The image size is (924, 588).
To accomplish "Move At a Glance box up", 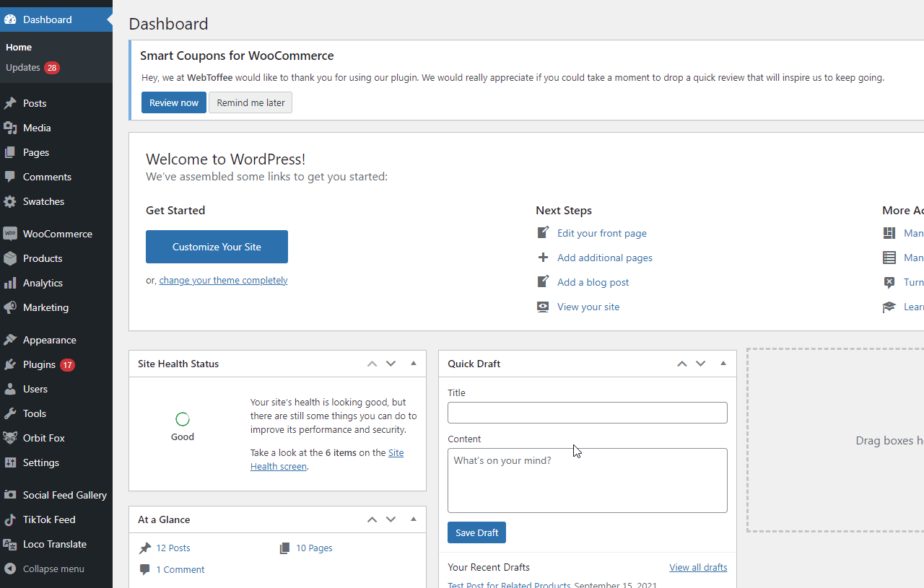I will 372,519.
